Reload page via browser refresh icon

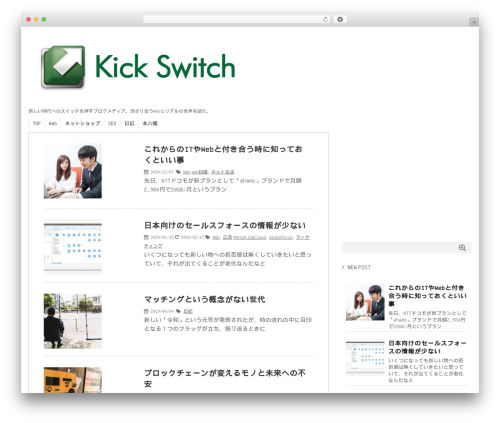[x=325, y=20]
